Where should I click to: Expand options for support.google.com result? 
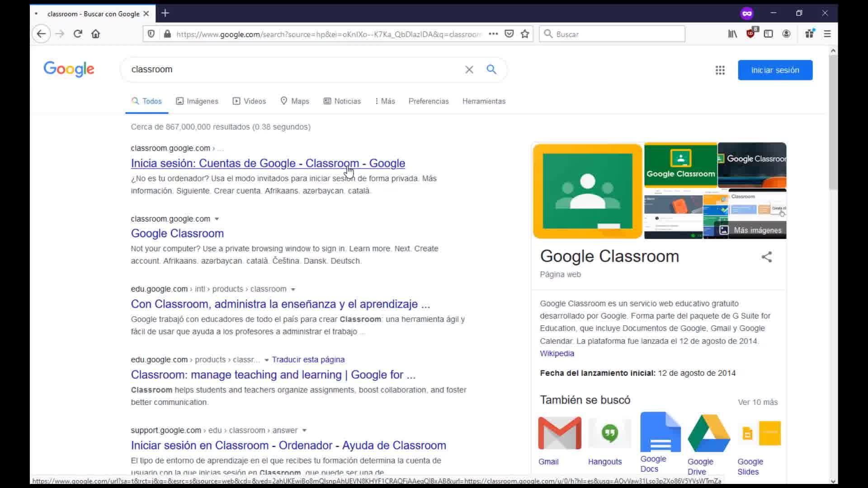pyautogui.click(x=304, y=431)
